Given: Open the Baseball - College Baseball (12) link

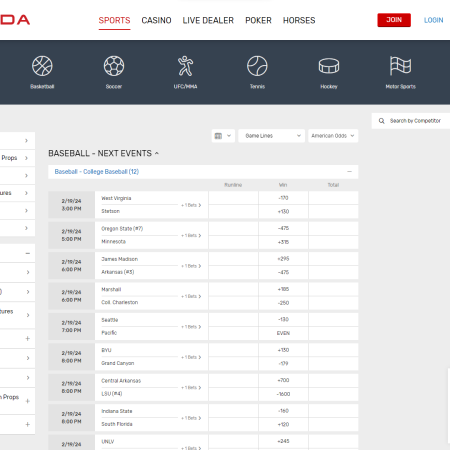Looking at the screenshot, I should (x=97, y=172).
